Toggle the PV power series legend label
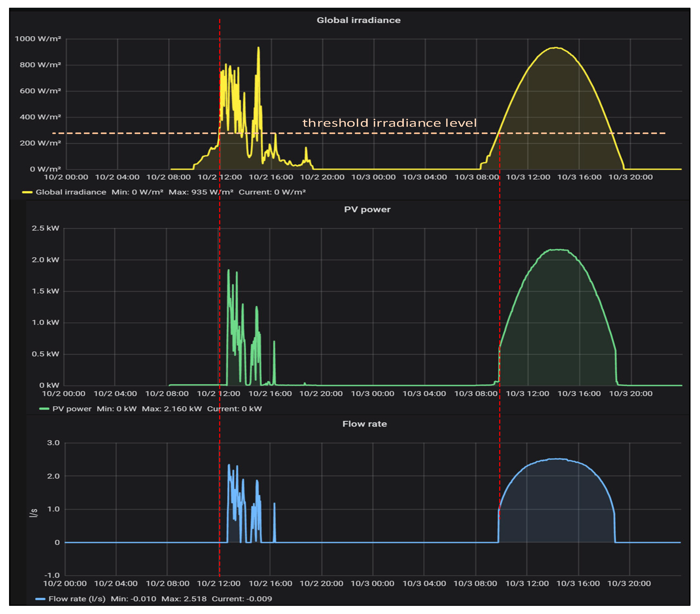 coord(72,409)
